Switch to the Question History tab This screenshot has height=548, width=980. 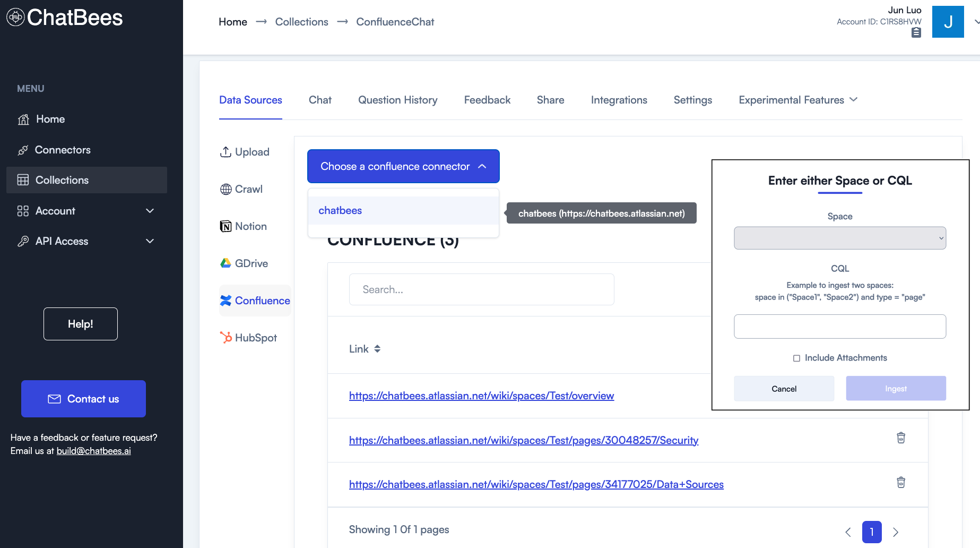tap(397, 100)
